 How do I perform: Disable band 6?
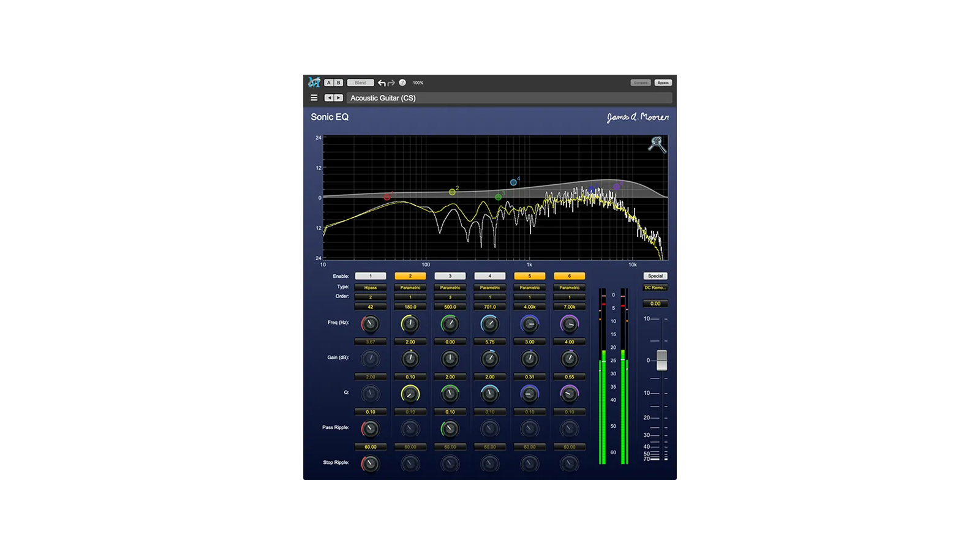[x=570, y=276]
